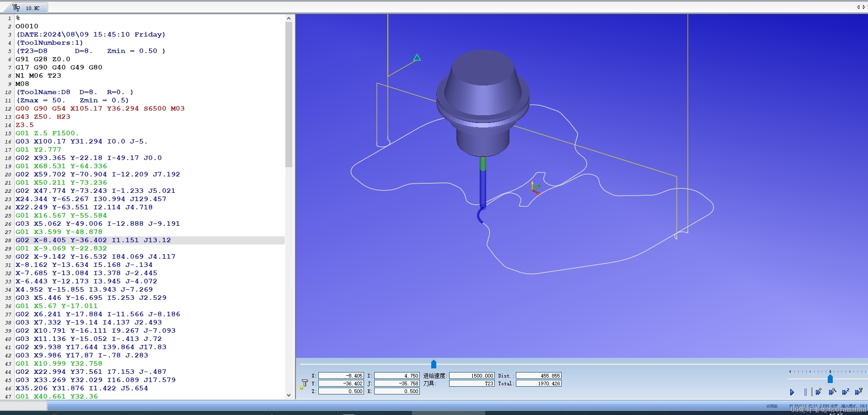The height and width of the screenshot is (415, 868).
Task: Click the playback speed slider handle
Action: tap(830, 379)
